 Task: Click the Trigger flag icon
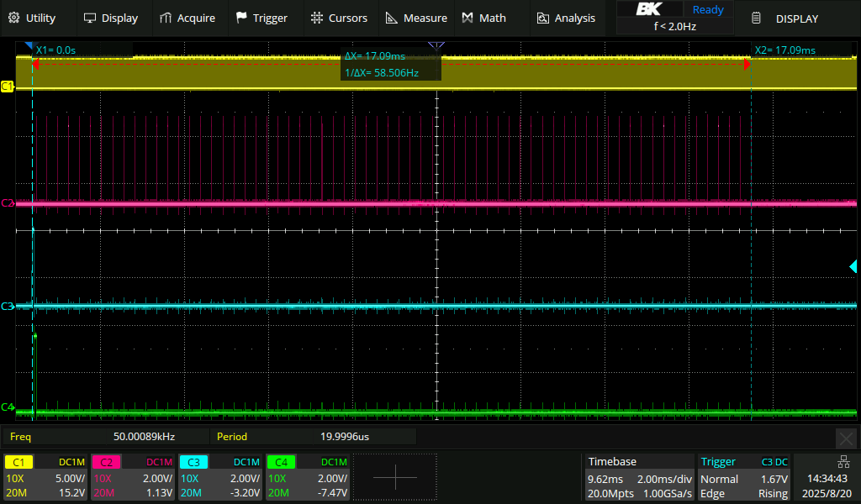click(241, 18)
